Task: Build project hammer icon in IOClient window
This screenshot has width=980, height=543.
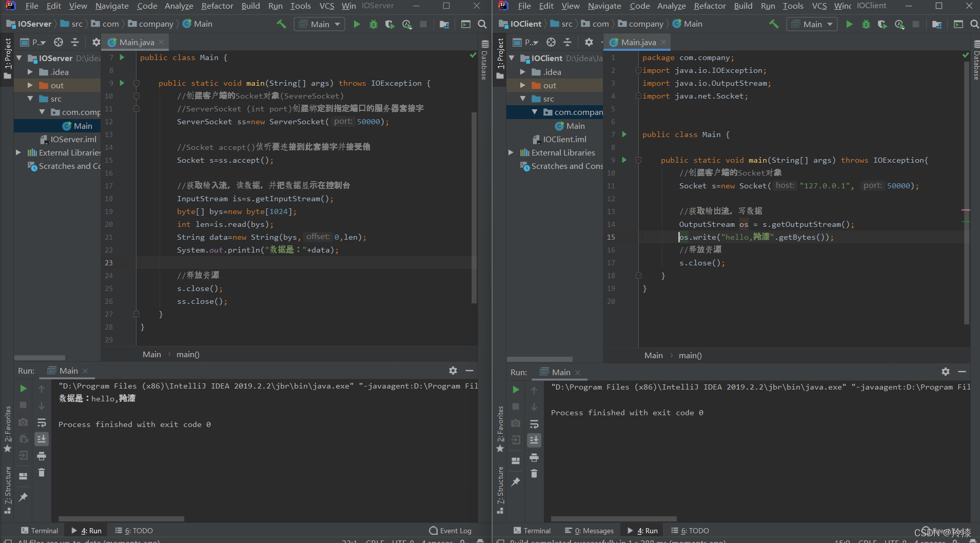Action: (x=774, y=24)
